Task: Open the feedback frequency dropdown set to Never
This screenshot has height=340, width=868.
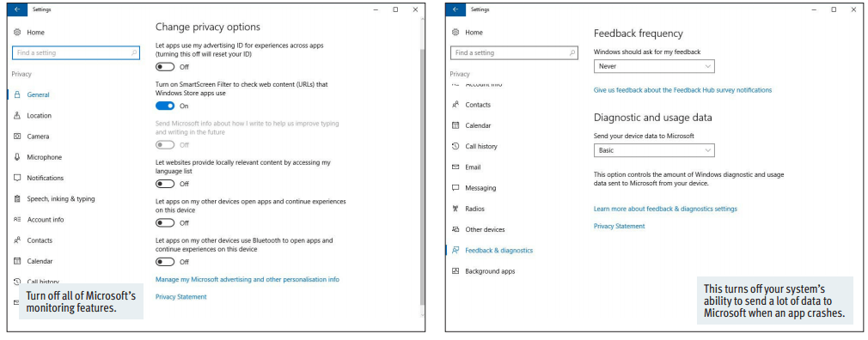Action: pyautogui.click(x=654, y=66)
